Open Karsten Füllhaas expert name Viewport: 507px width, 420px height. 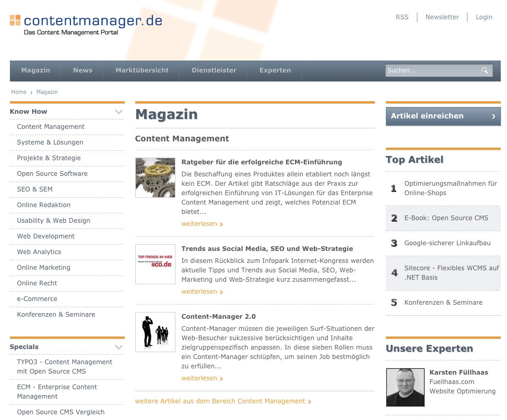click(459, 373)
